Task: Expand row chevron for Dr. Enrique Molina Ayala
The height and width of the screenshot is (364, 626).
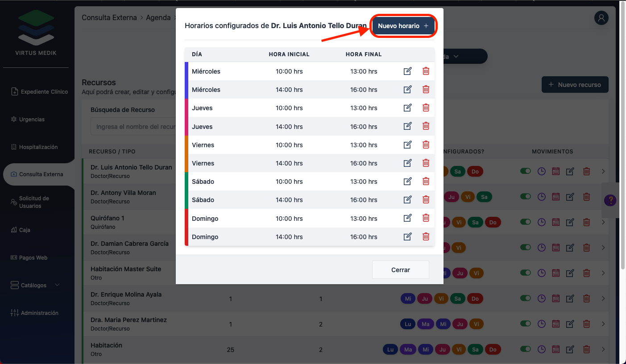Action: coord(603,298)
